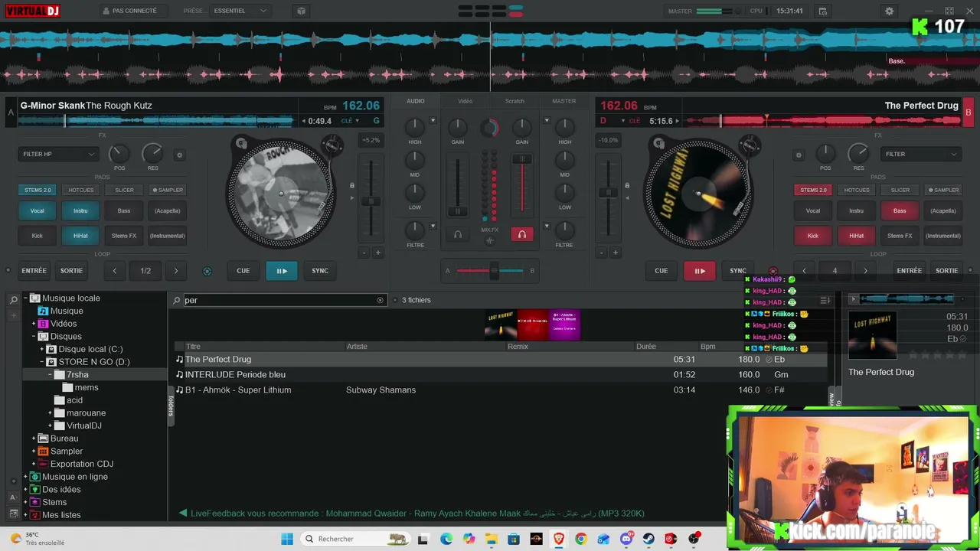Toggle headphone cue on left mixer channel
The image size is (980, 551).
458,234
